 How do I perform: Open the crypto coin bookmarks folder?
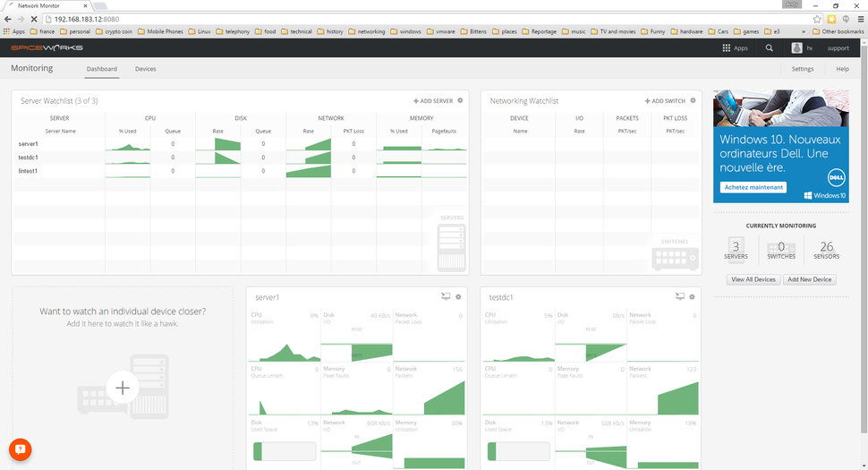click(114, 31)
